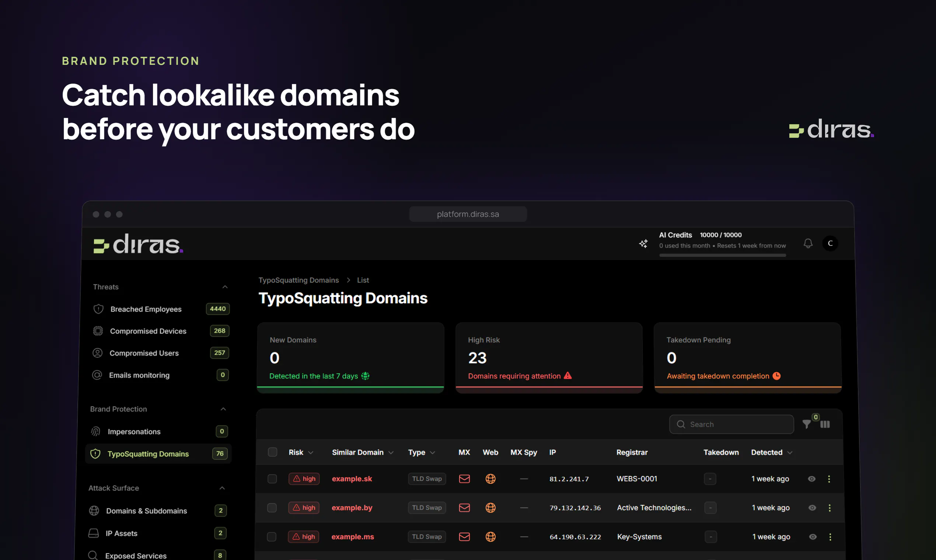Sort by the Detected column arrow
This screenshot has width=936, height=560.
(790, 452)
